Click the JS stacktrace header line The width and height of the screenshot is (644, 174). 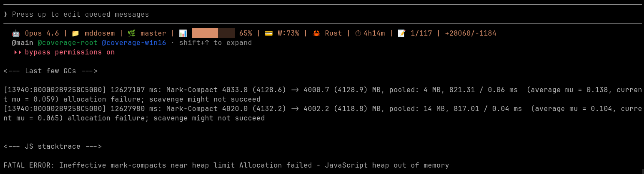tap(53, 147)
